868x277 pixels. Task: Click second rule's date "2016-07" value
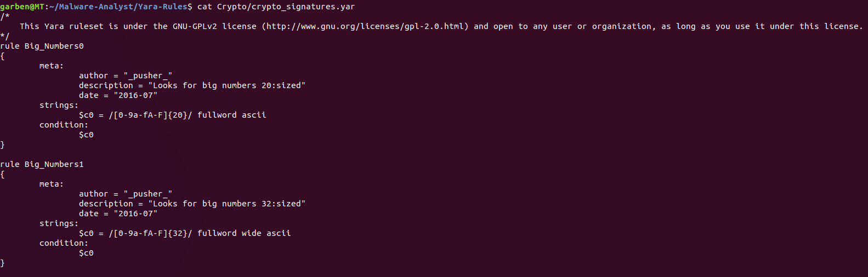click(135, 213)
